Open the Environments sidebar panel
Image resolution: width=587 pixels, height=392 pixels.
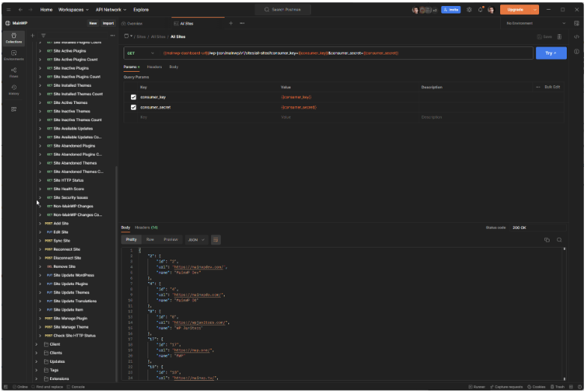pyautogui.click(x=13, y=55)
